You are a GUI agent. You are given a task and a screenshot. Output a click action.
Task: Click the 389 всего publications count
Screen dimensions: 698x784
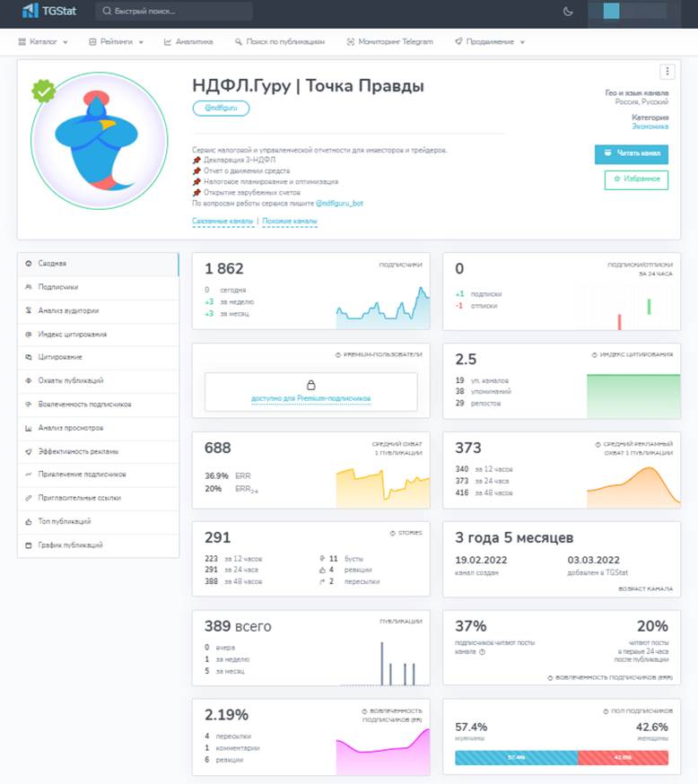tap(238, 626)
